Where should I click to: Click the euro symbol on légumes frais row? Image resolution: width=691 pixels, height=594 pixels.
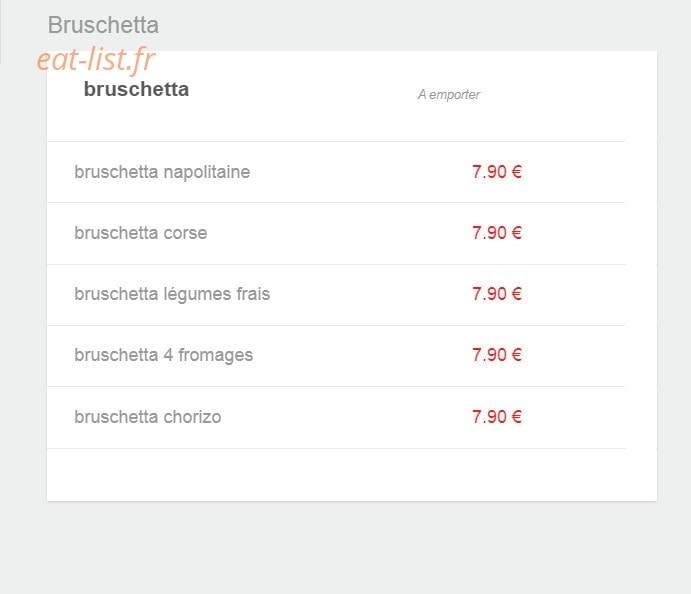coord(516,294)
